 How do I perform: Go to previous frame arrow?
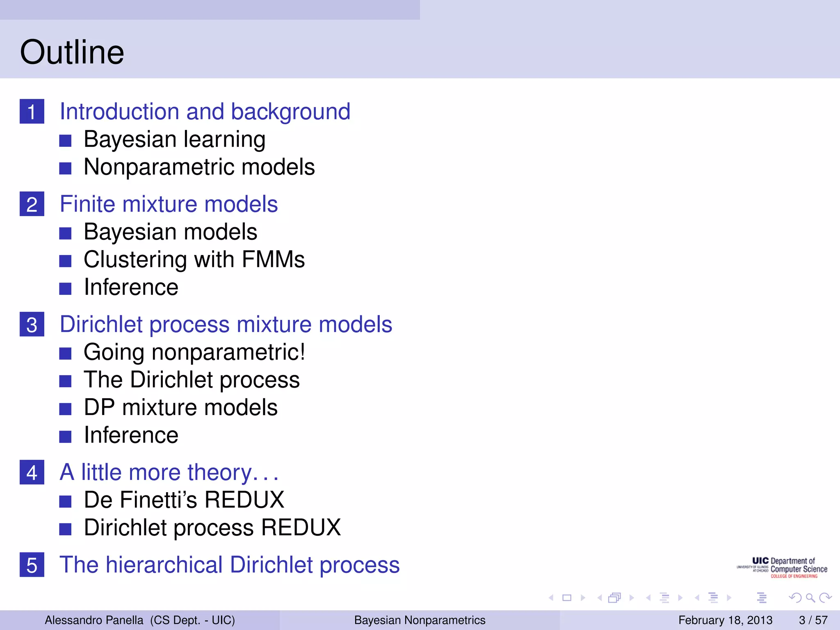pyautogui.click(x=600, y=598)
